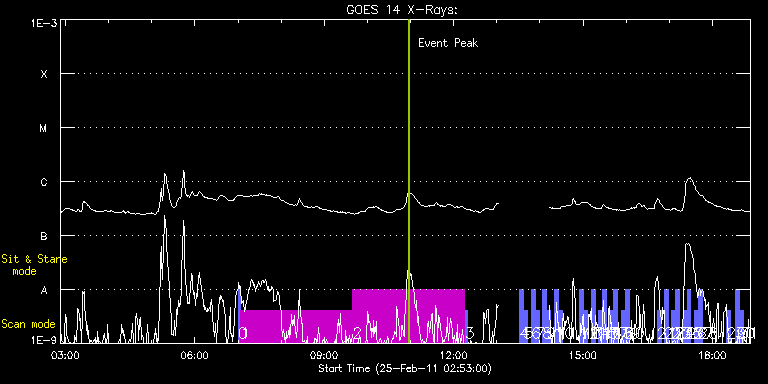Click the 1E-3 top axis value
Screen dimensions: 768x384
point(44,23)
